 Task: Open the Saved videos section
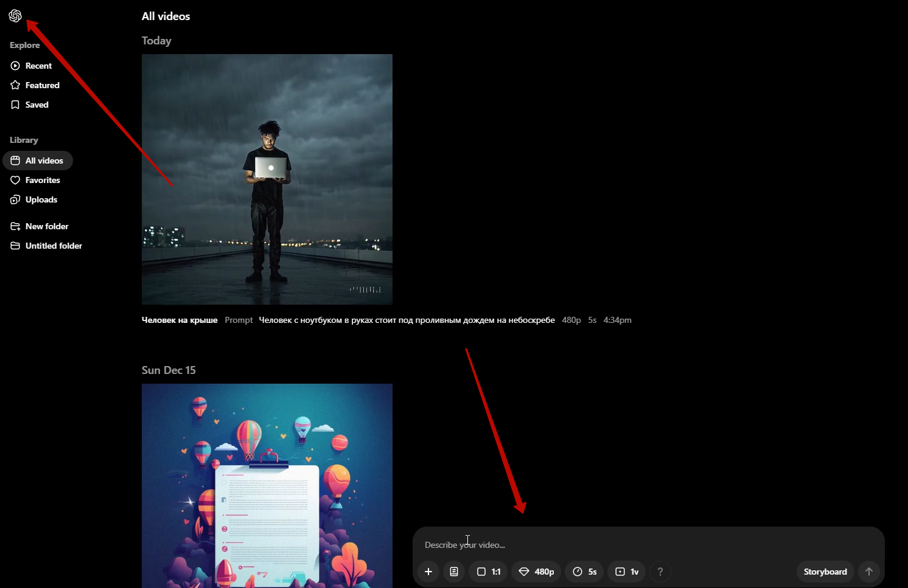click(x=29, y=105)
